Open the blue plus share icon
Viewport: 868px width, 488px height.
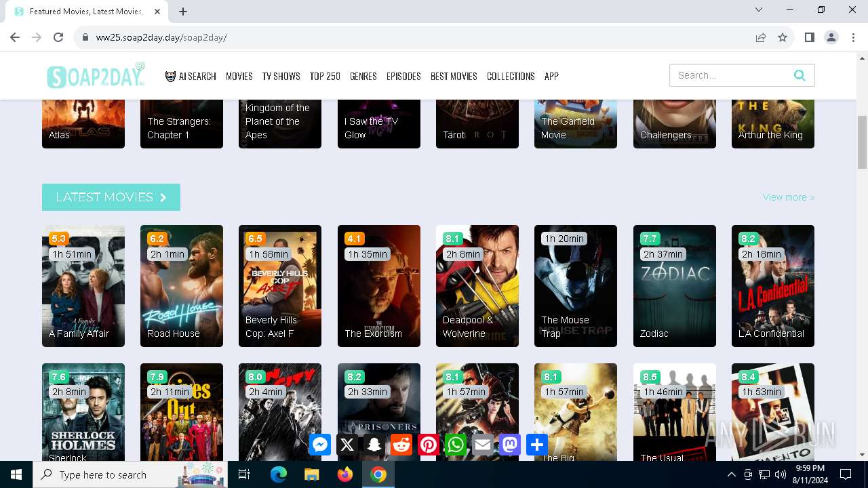pos(537,445)
